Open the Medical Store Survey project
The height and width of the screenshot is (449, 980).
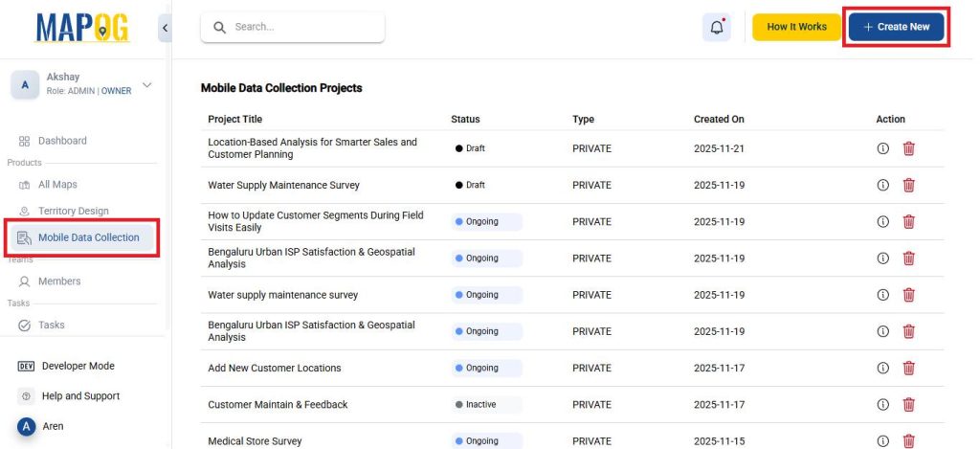click(255, 441)
